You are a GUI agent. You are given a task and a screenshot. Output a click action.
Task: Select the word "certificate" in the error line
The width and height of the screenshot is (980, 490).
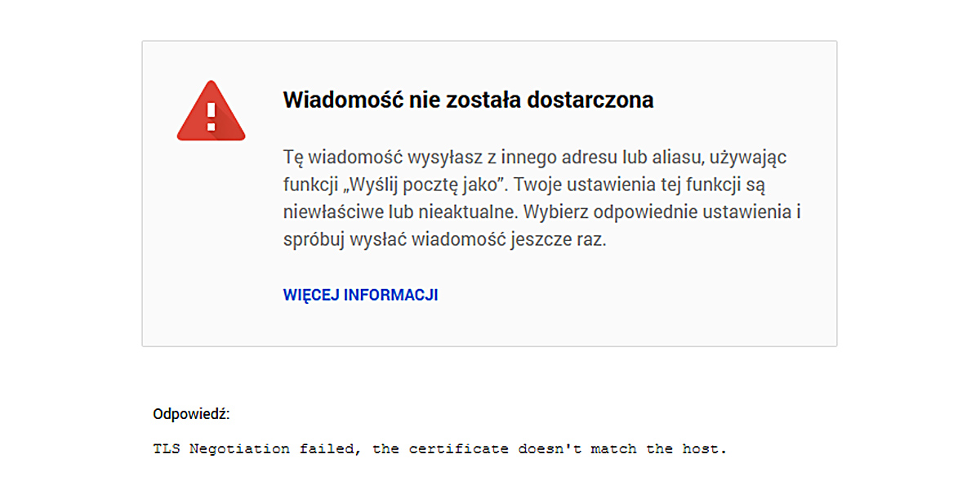pyautogui.click(x=458, y=448)
